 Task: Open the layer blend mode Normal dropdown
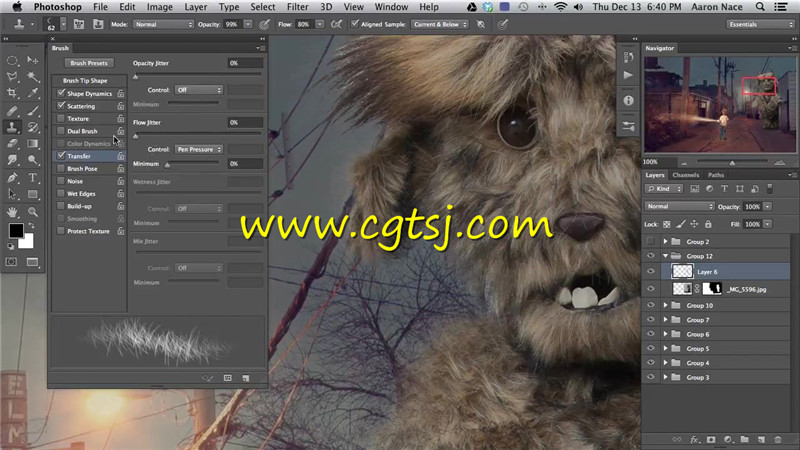click(x=679, y=207)
